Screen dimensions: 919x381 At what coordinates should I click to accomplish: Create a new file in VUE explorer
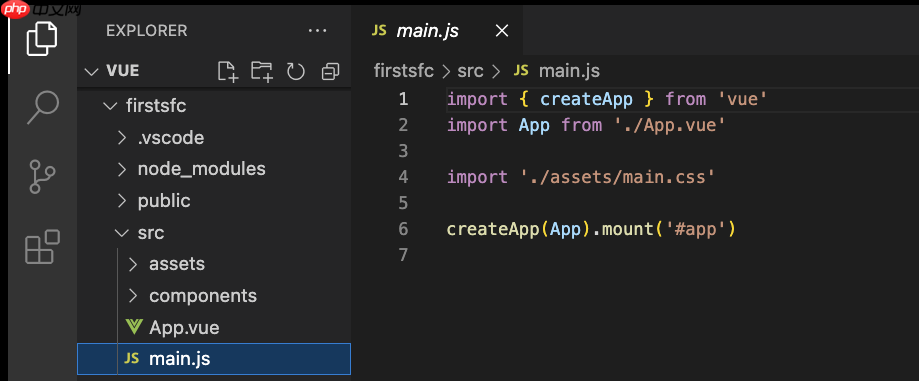[228, 72]
